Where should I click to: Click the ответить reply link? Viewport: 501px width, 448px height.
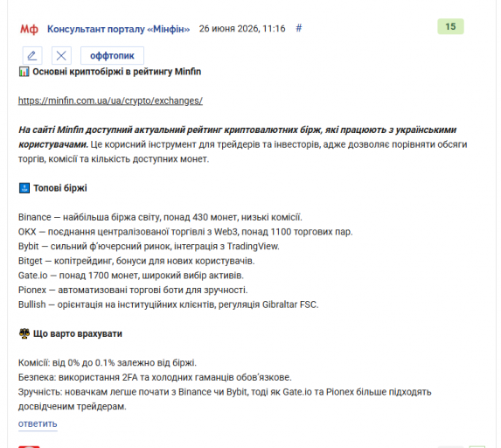click(x=38, y=423)
